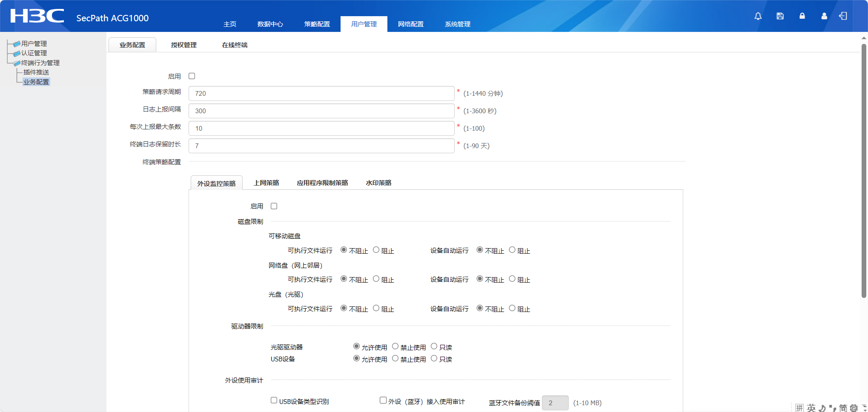Viewport: 868px width, 412px height.
Task: Click the 用户管理 folder icon in tree
Action: [x=17, y=44]
